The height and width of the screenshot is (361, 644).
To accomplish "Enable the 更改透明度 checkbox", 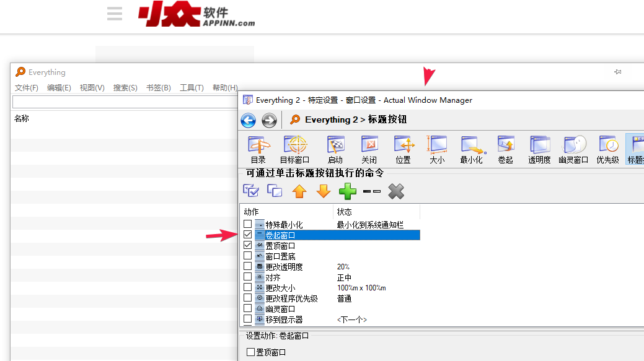I will 248,266.
